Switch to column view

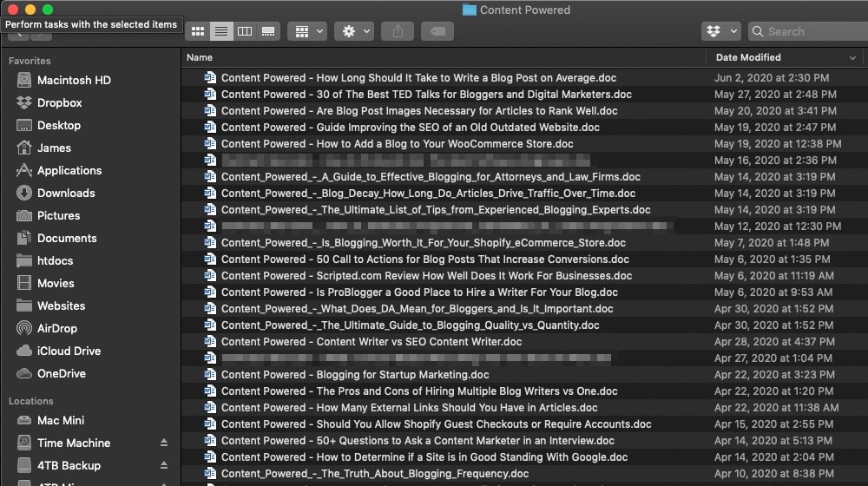pyautogui.click(x=245, y=31)
